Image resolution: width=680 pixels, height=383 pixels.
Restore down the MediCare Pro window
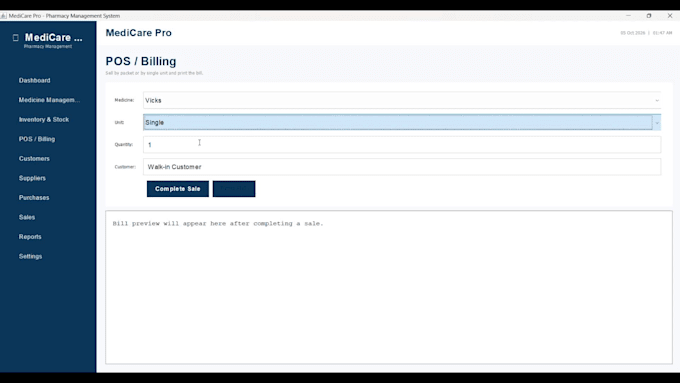tap(649, 16)
